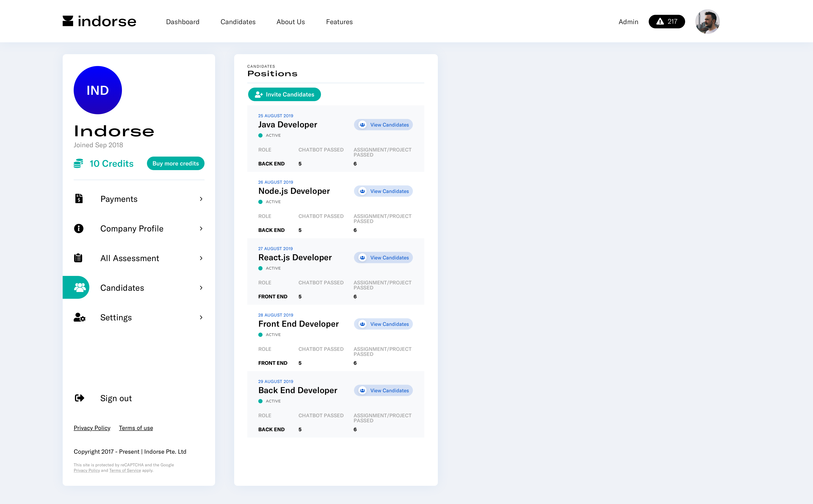
Task: Click Front End Developer's green active dot
Action: coord(260,335)
